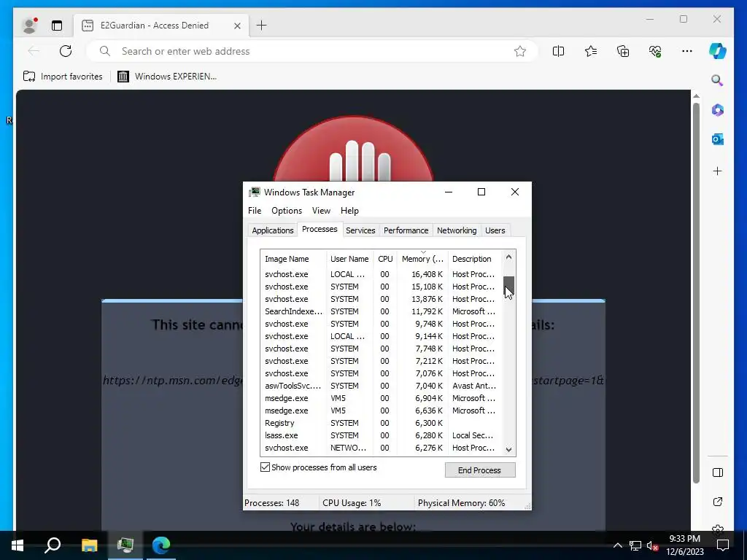
Task: Click Edge page scrollbar up arrow
Action: [x=696, y=96]
